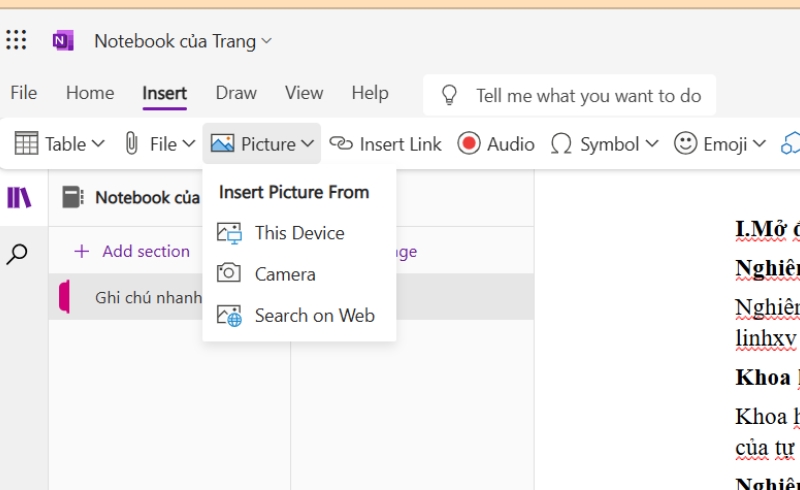Click the search magnifier icon in sidebar

(x=17, y=254)
